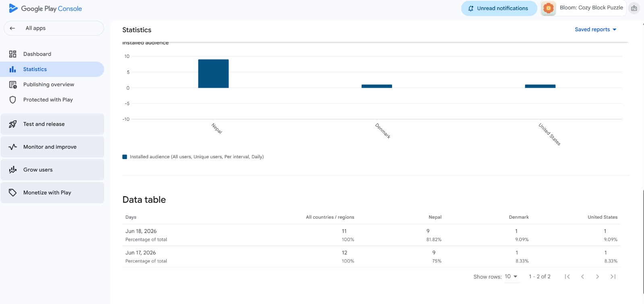Click the total value 11 cell

click(344, 231)
